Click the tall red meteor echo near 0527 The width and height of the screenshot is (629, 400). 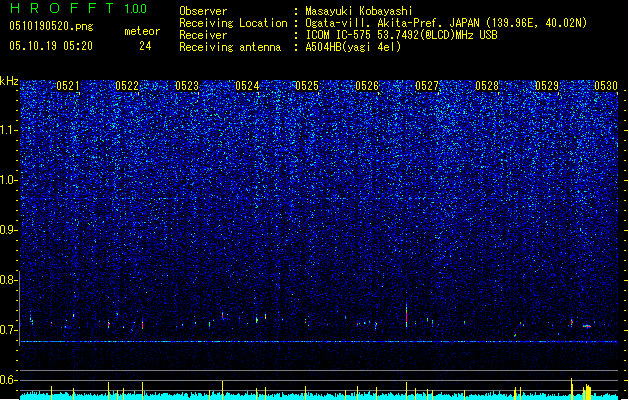406,315
